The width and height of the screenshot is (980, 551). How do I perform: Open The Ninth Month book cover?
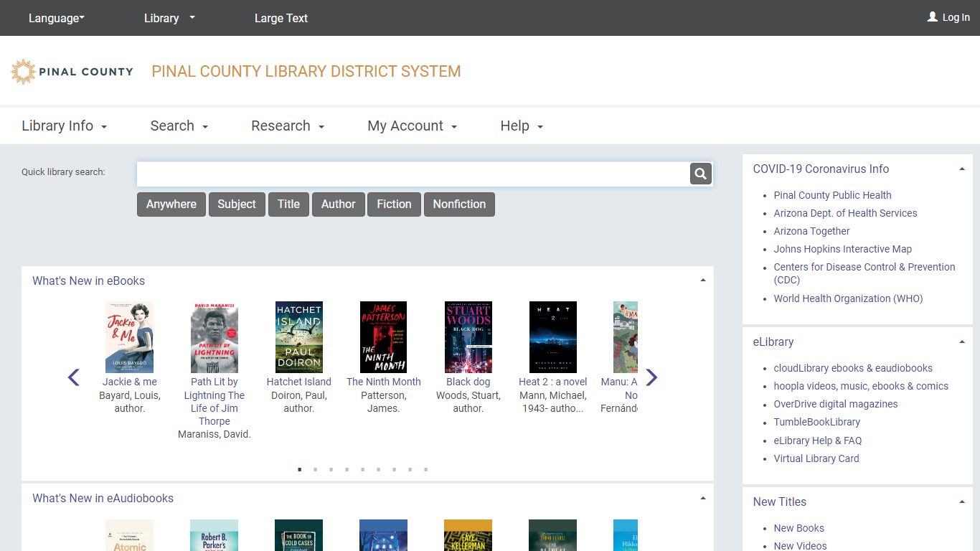click(x=384, y=337)
